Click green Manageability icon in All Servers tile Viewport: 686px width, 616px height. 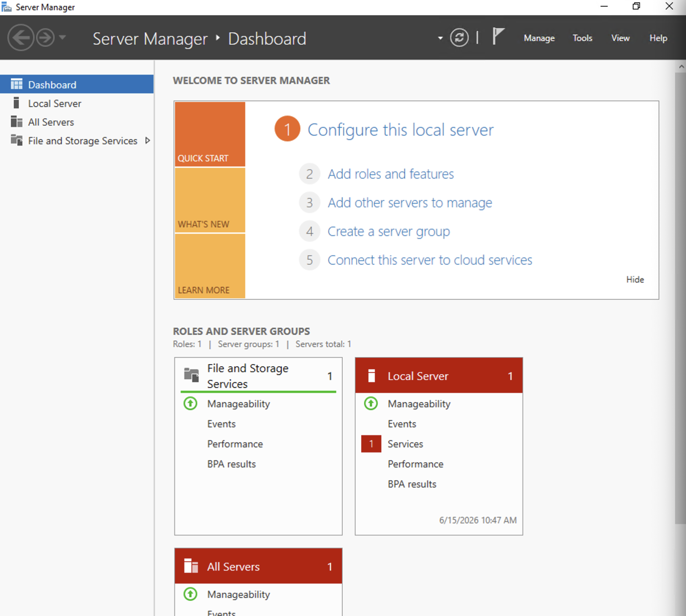click(190, 594)
